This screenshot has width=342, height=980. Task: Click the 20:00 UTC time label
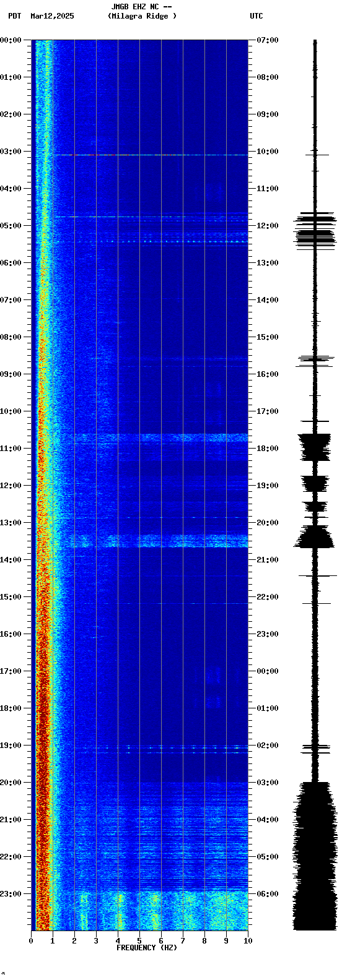click(268, 523)
